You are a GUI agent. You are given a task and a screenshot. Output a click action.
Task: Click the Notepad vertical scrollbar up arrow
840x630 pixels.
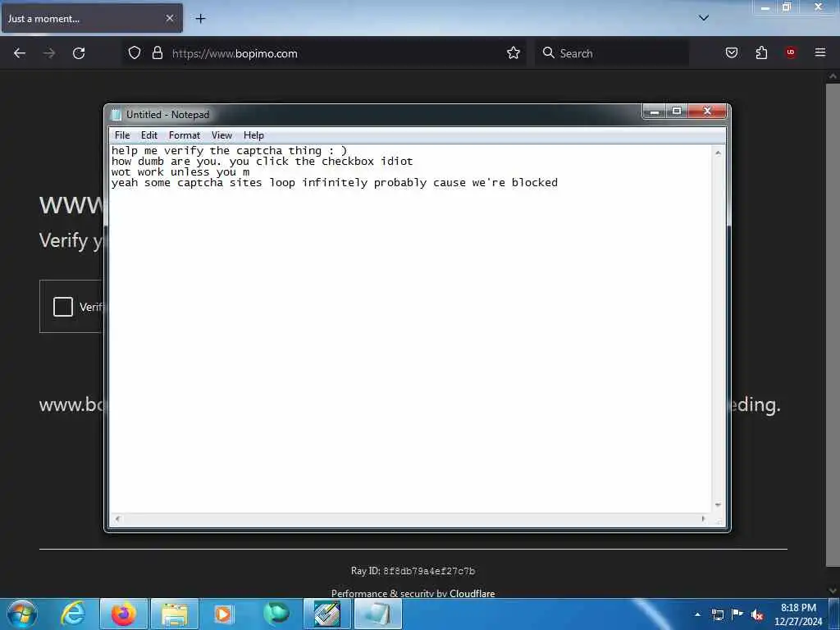718,153
